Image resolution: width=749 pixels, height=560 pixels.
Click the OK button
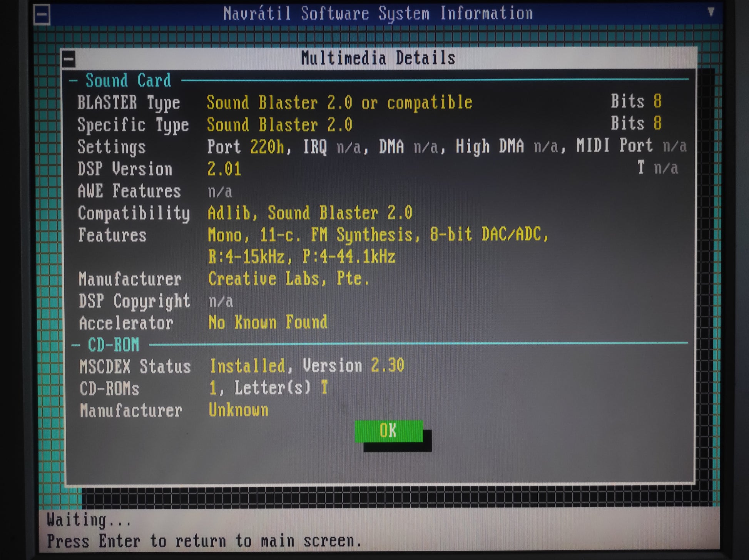coord(388,431)
